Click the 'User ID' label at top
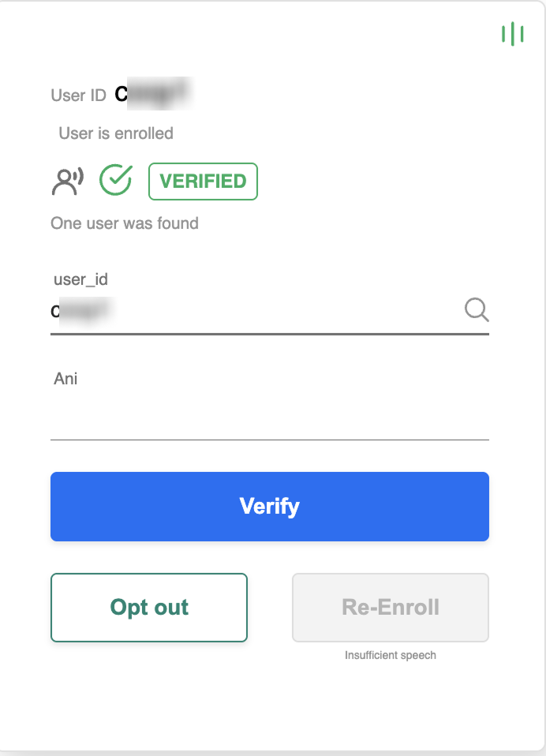Image resolution: width=546 pixels, height=756 pixels. tap(78, 95)
